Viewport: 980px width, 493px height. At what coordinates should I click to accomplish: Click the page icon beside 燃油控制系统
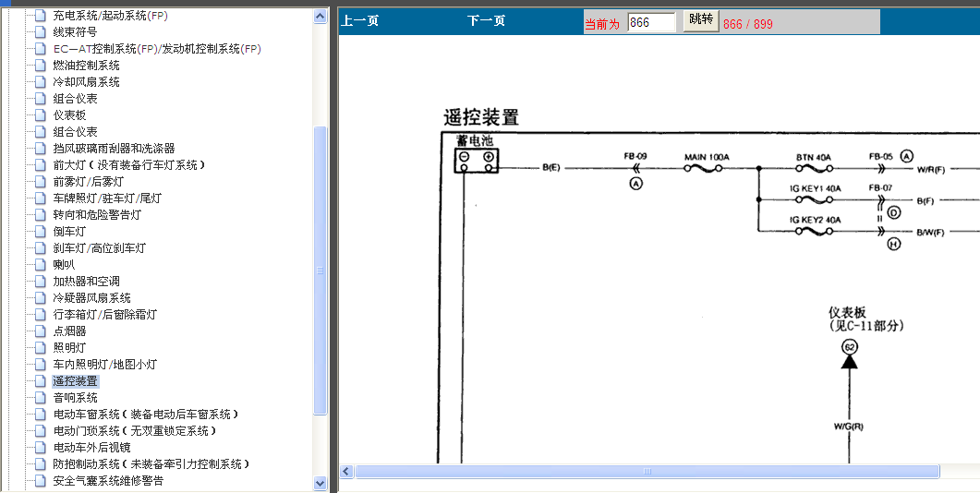tap(40, 65)
